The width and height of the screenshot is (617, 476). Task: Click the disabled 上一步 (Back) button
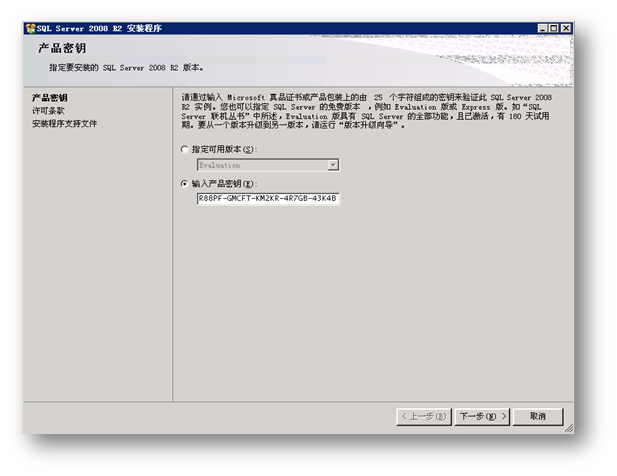424,416
